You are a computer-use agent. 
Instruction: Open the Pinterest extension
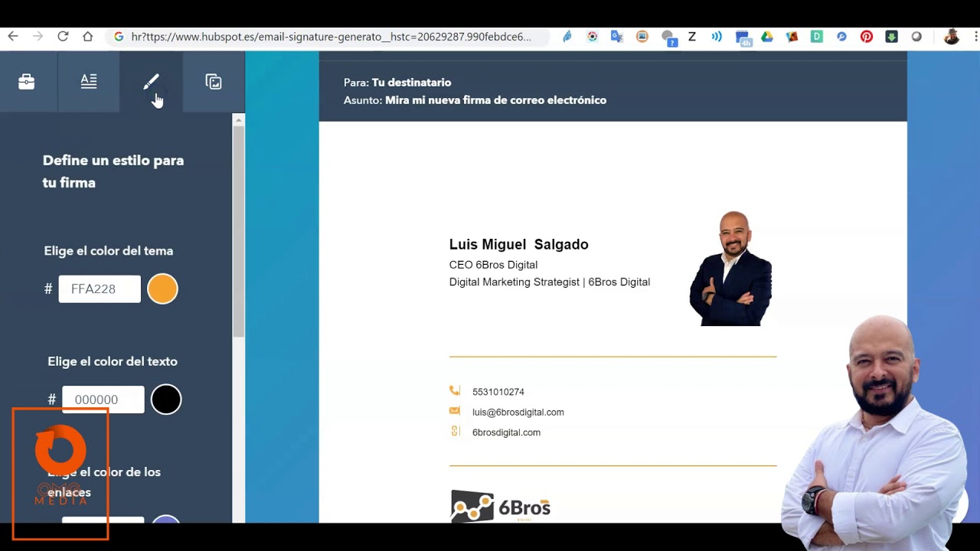867,37
